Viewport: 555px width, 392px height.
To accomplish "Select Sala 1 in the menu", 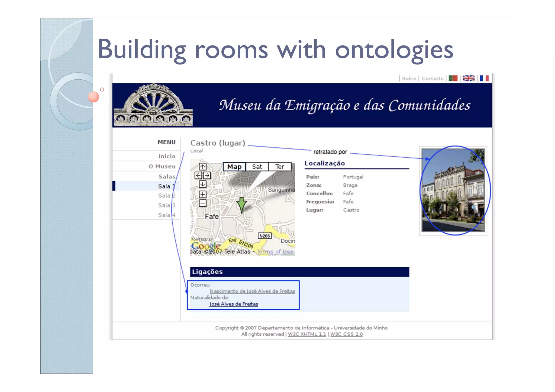I will pyautogui.click(x=167, y=186).
